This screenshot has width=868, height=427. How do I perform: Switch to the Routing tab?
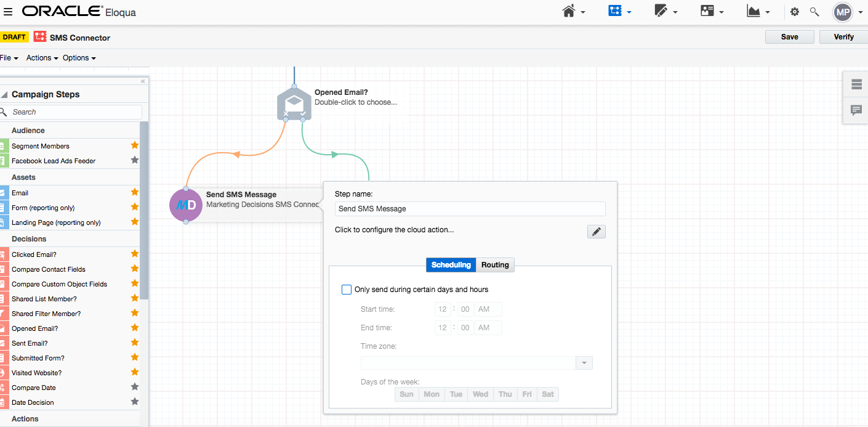click(x=495, y=265)
